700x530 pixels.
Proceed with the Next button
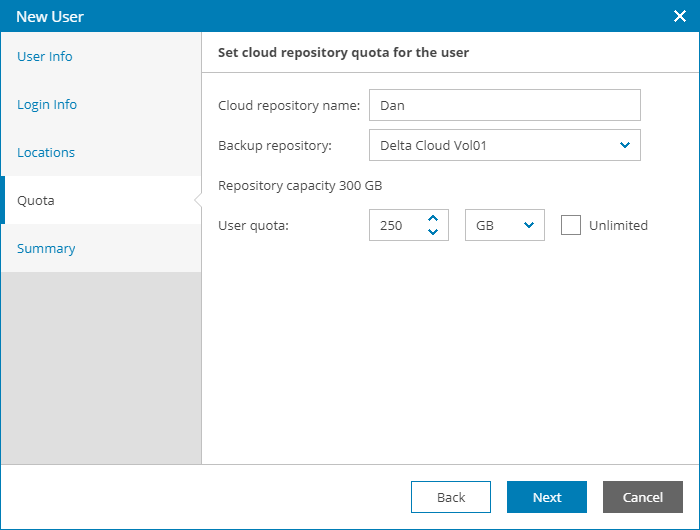[547, 497]
